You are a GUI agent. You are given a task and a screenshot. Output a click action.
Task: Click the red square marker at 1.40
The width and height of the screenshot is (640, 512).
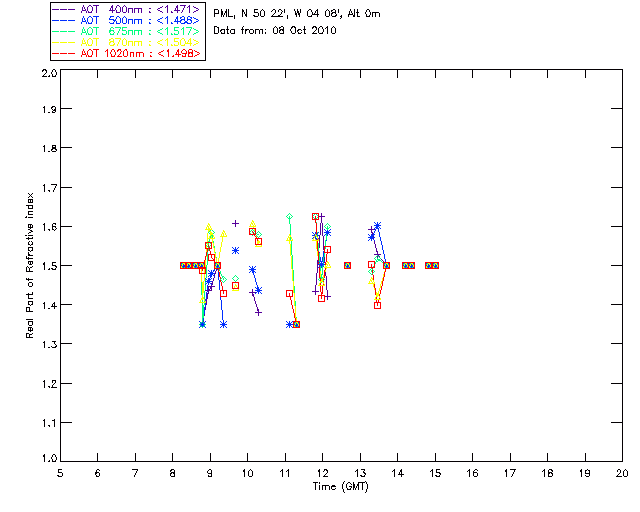[378, 305]
